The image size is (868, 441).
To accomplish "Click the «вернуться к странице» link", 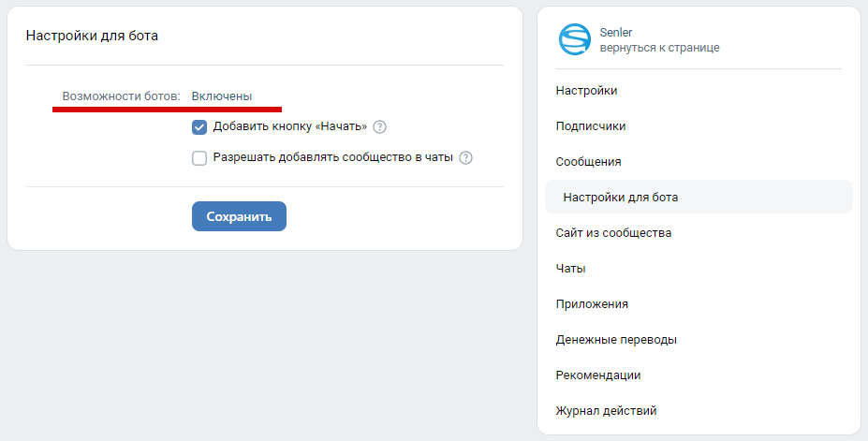I will [659, 48].
